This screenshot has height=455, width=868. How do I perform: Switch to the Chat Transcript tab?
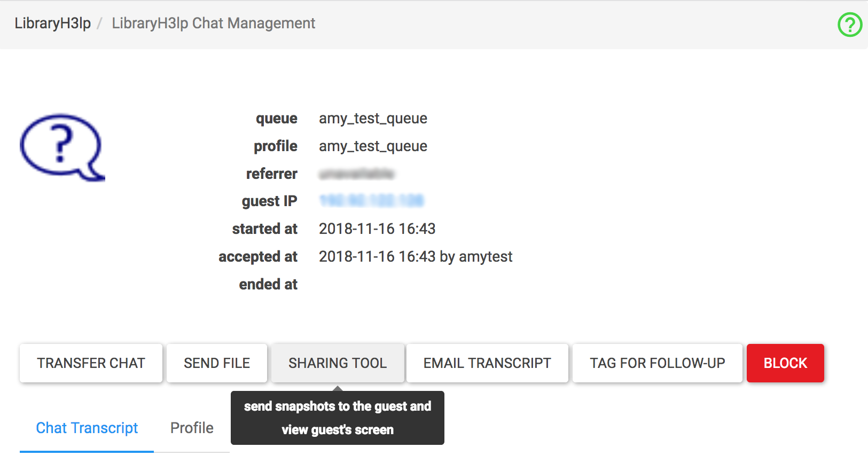point(87,428)
